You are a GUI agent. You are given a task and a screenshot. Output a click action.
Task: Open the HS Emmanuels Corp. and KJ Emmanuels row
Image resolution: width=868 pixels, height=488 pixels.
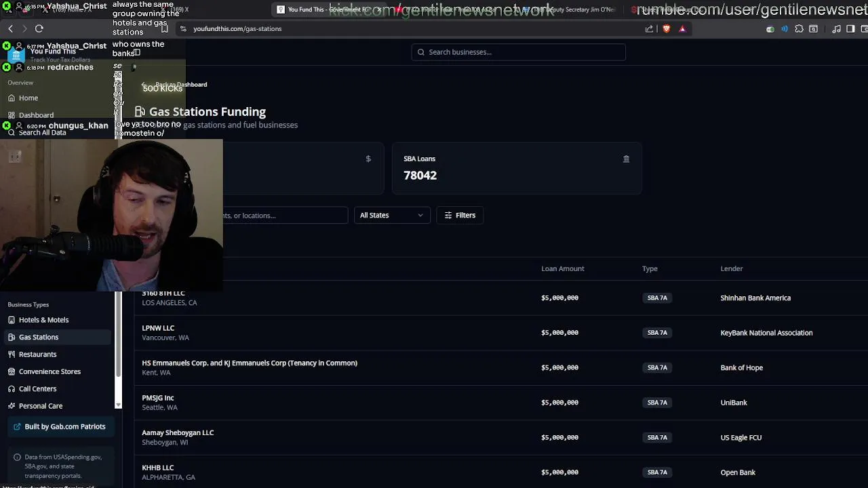point(500,367)
